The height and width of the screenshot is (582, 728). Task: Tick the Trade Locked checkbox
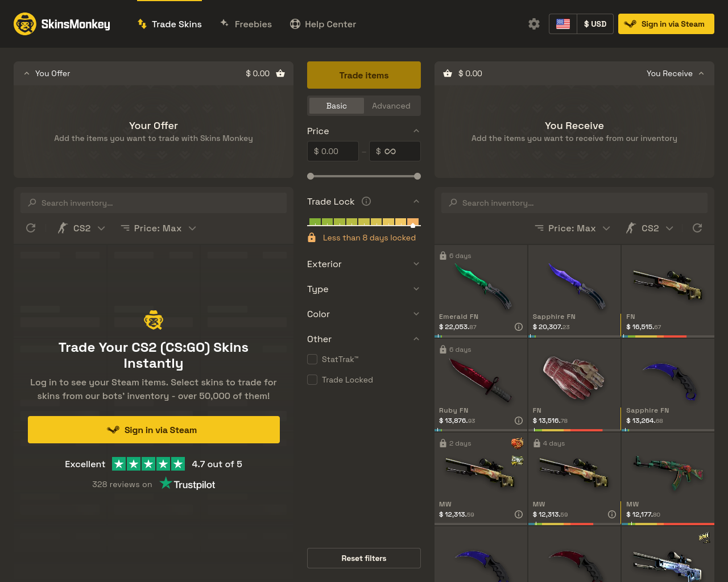pyautogui.click(x=312, y=380)
